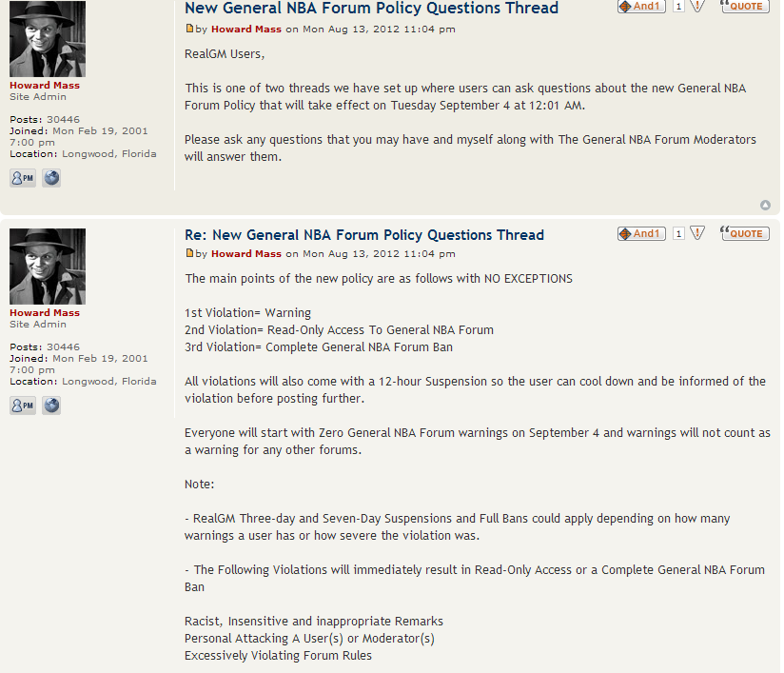Click the And1 count box on first post

[x=678, y=6]
